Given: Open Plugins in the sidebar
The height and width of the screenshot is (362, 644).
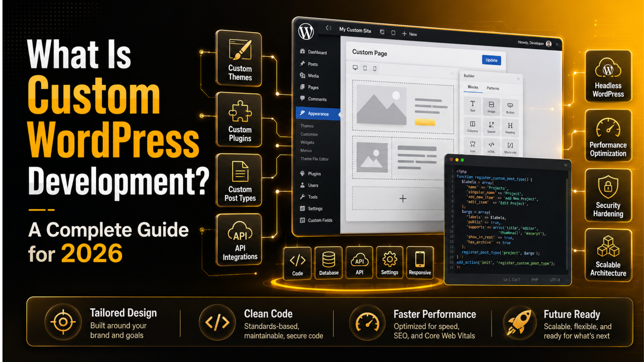Looking at the screenshot, I should [310, 173].
